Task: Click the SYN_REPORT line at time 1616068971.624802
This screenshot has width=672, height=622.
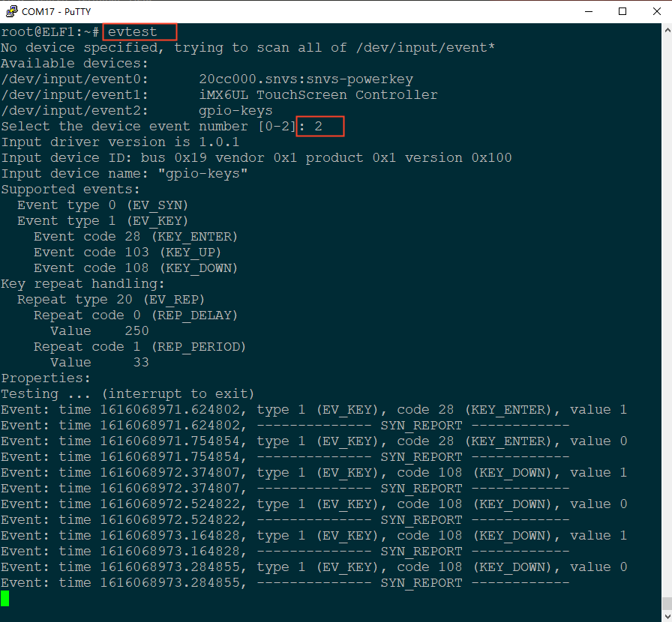Action: click(286, 426)
